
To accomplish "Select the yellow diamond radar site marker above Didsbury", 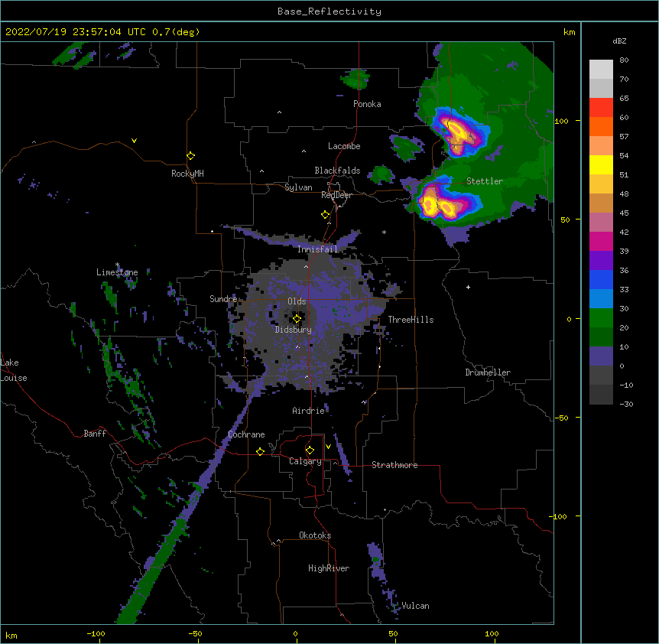I will pyautogui.click(x=297, y=319).
